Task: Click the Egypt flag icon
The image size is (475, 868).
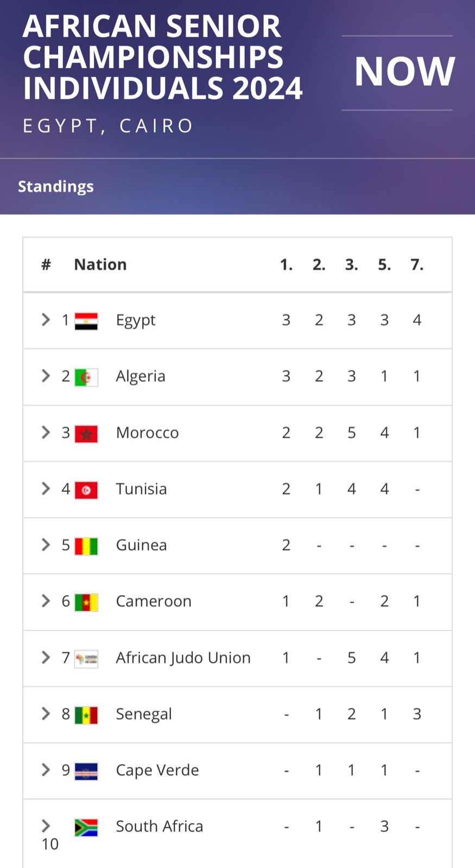Action: (x=86, y=321)
